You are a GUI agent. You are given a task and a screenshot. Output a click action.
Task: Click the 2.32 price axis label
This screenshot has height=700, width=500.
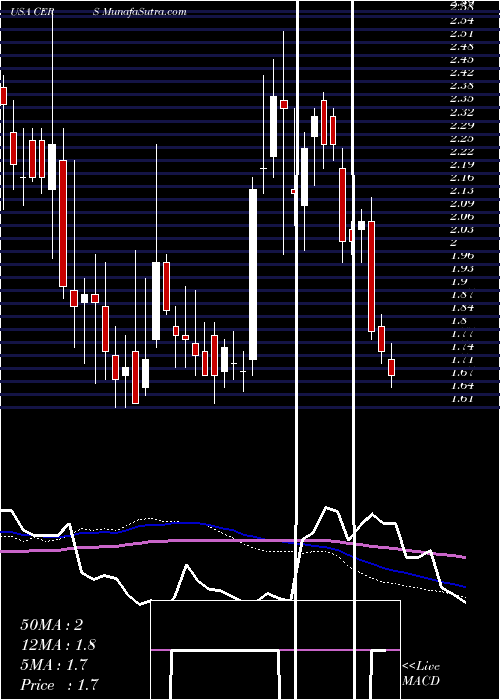(x=462, y=112)
